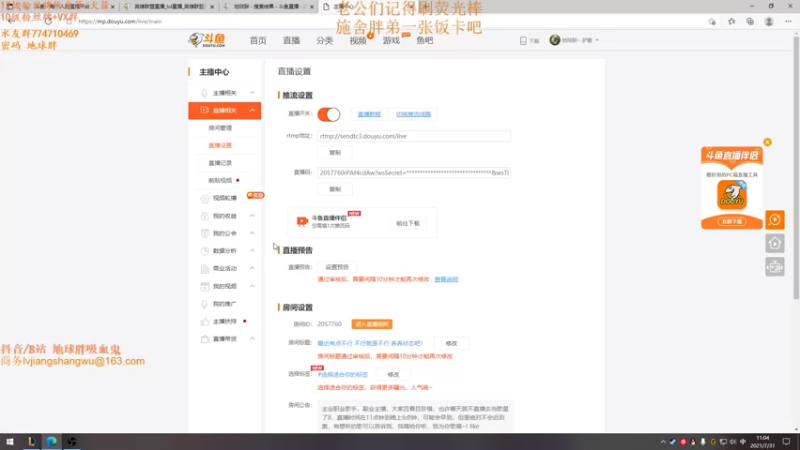
Task: Click the grey home floating icon at right
Action: [774, 243]
